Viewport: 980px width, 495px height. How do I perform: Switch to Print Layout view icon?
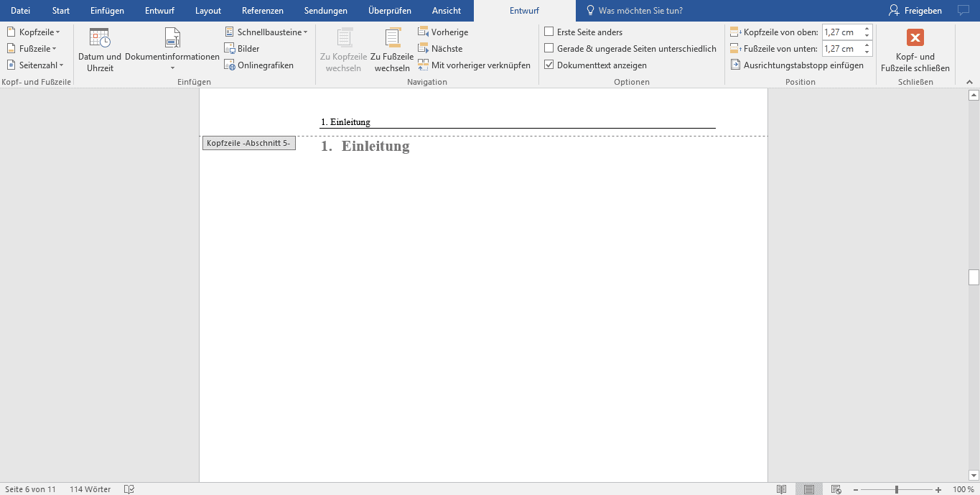809,489
